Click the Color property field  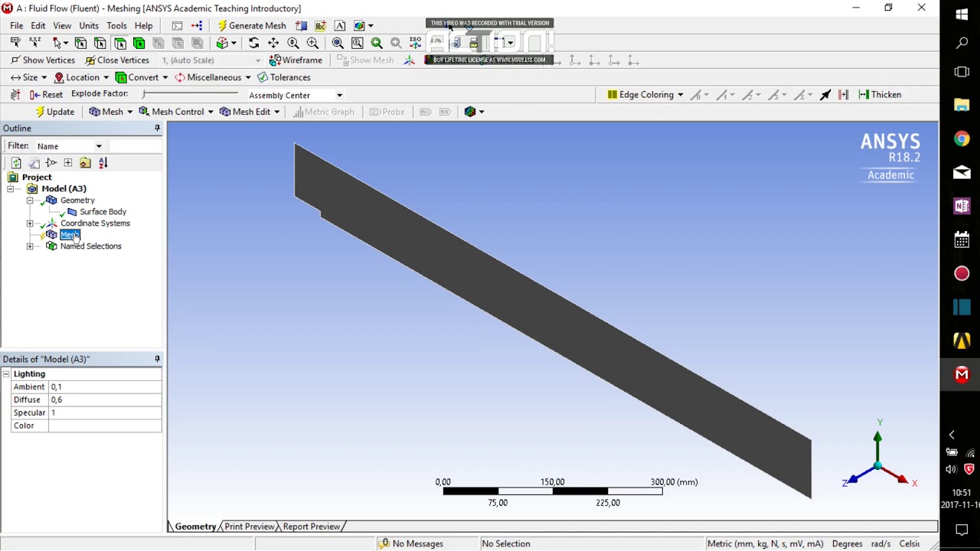tap(105, 425)
